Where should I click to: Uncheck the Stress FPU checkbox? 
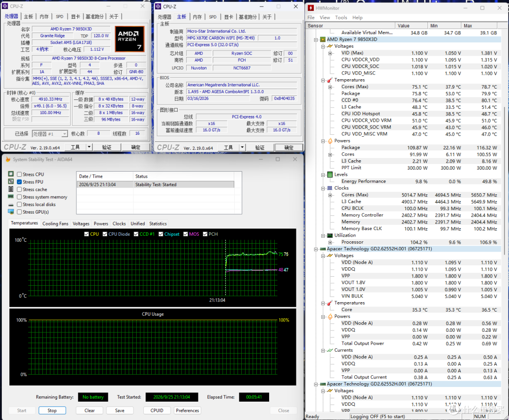[x=19, y=182]
